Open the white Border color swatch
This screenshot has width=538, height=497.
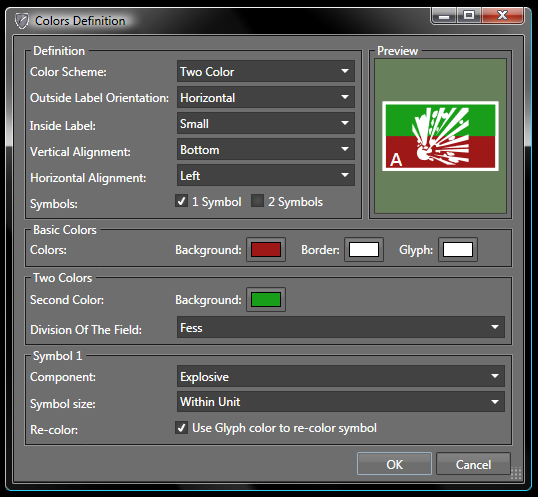pyautogui.click(x=364, y=249)
